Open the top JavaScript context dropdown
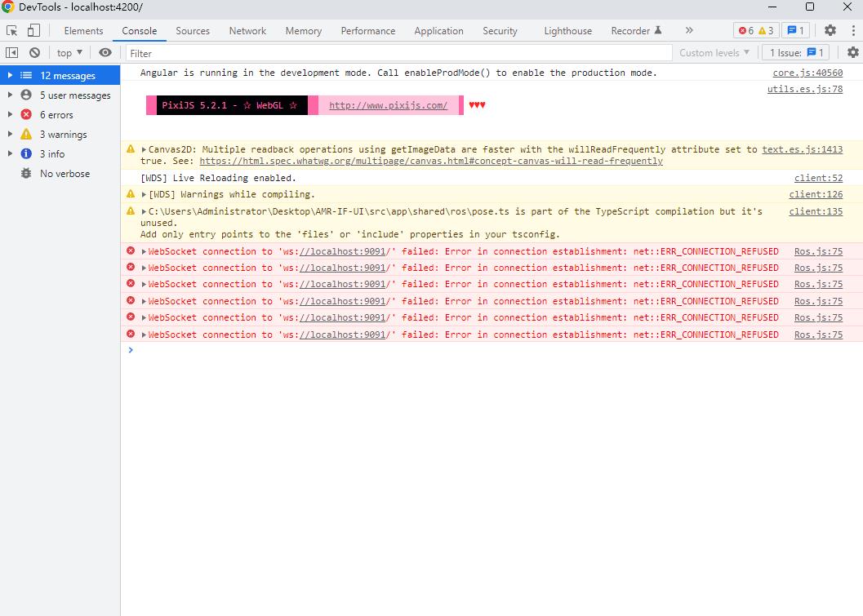Image resolution: width=863 pixels, height=616 pixels. 69,53
